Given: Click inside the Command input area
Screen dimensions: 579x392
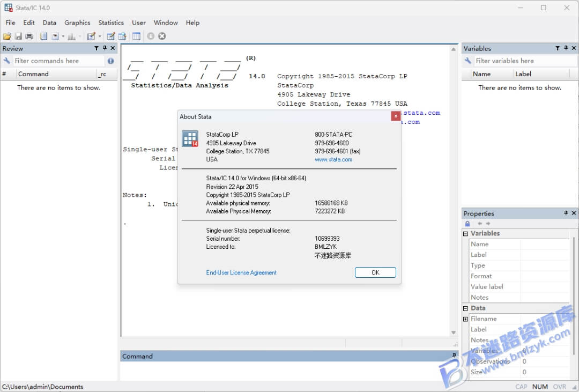Looking at the screenshot, I should (x=289, y=371).
